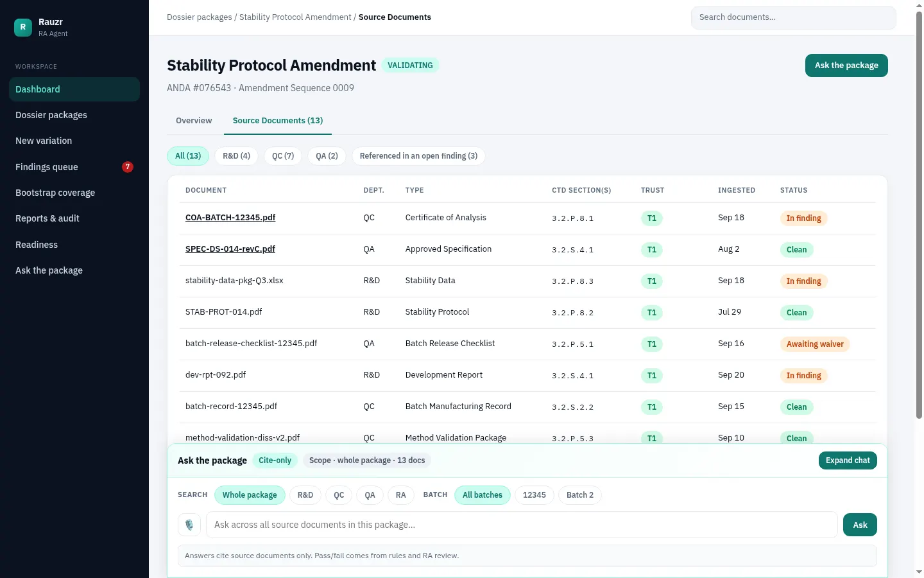
Task: Click the Ask the package header button
Action: (846, 66)
